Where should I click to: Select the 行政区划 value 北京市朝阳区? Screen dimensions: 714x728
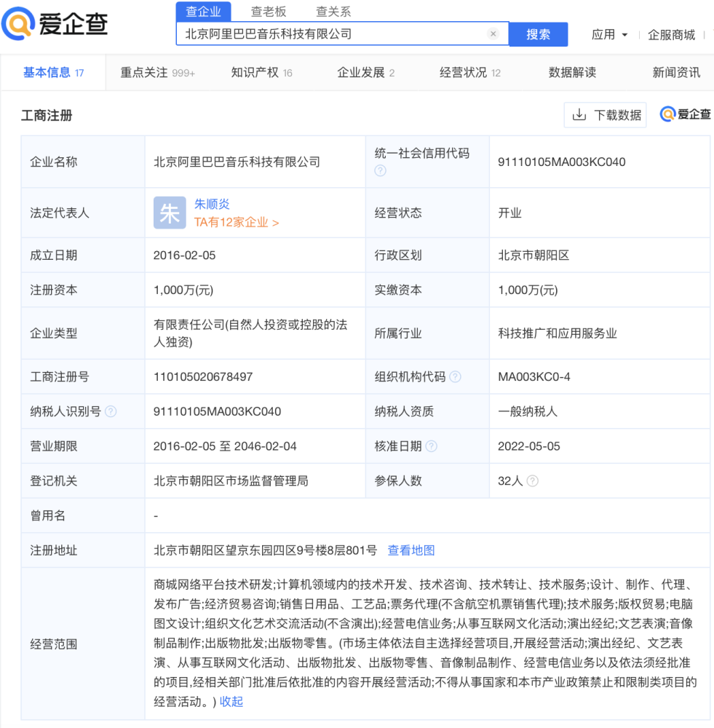point(533,256)
